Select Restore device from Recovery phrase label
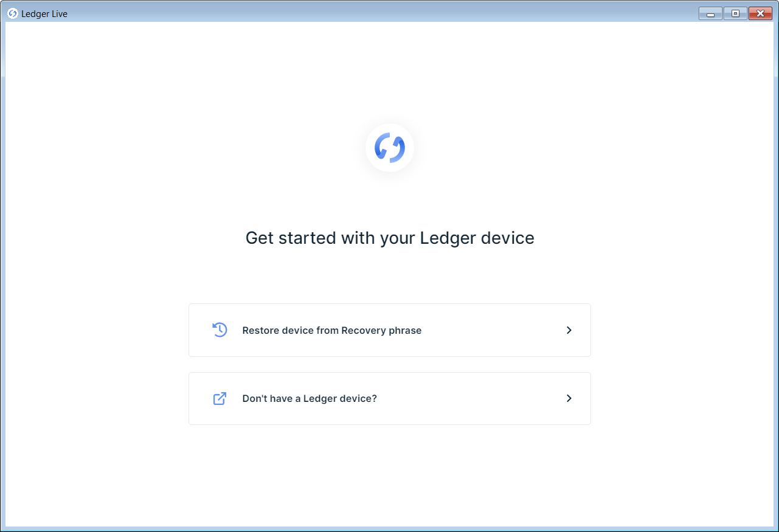 (x=332, y=331)
